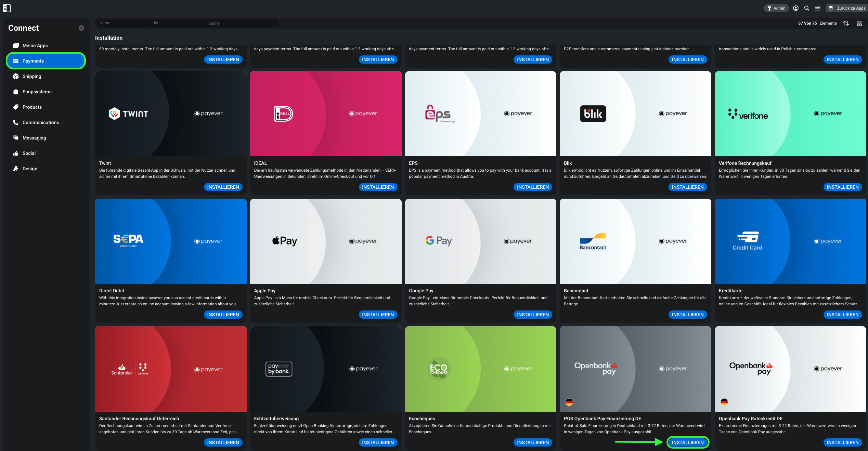Open the hamburger menu icon

pyautogui.click(x=818, y=8)
